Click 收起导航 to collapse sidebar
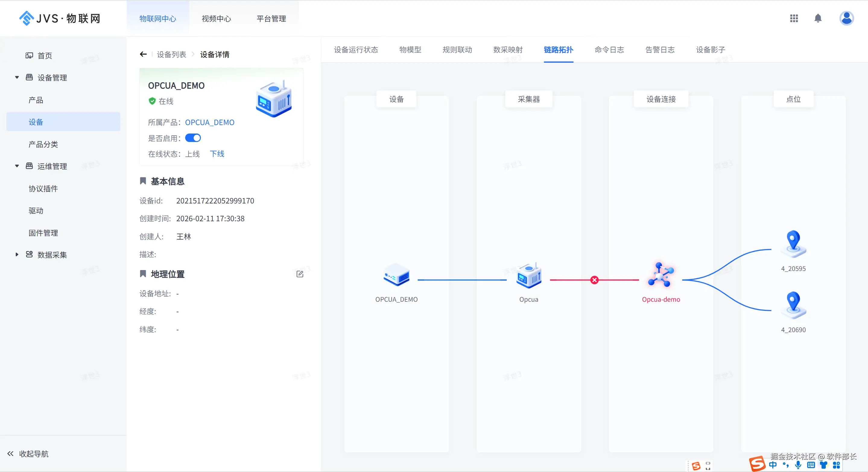868x472 pixels. coord(28,454)
